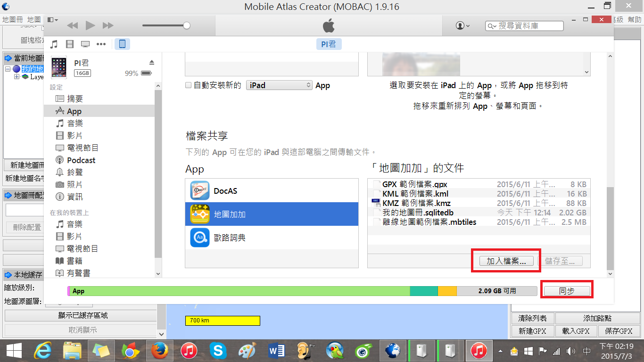Viewport: 644px width, 362px height.
Task: Select the KML 範例檔案.kml file
Action: [x=479, y=194]
